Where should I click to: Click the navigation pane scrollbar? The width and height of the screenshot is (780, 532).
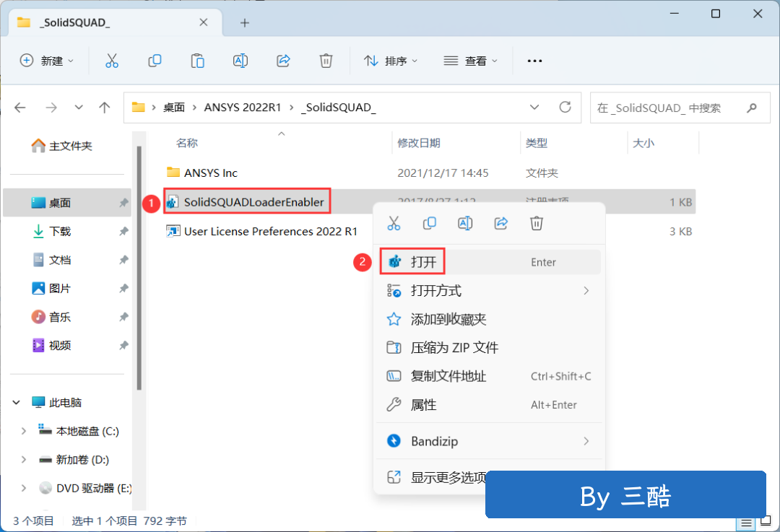(139, 268)
